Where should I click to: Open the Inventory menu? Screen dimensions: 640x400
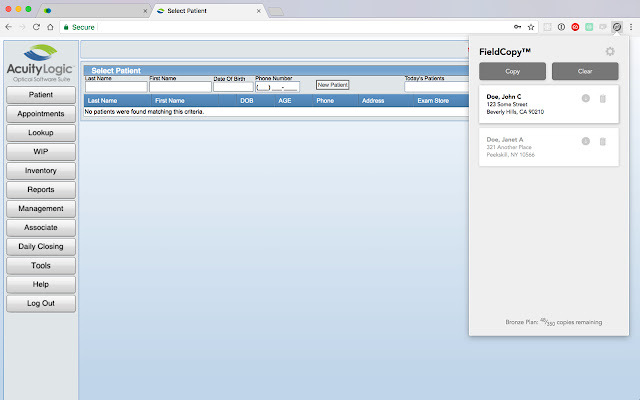[x=41, y=171]
